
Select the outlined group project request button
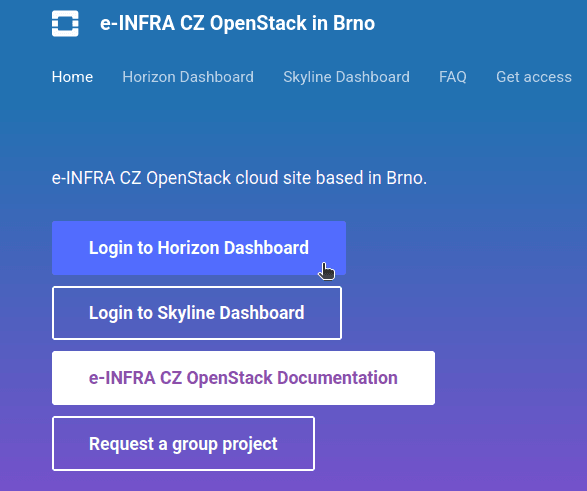[183, 443]
